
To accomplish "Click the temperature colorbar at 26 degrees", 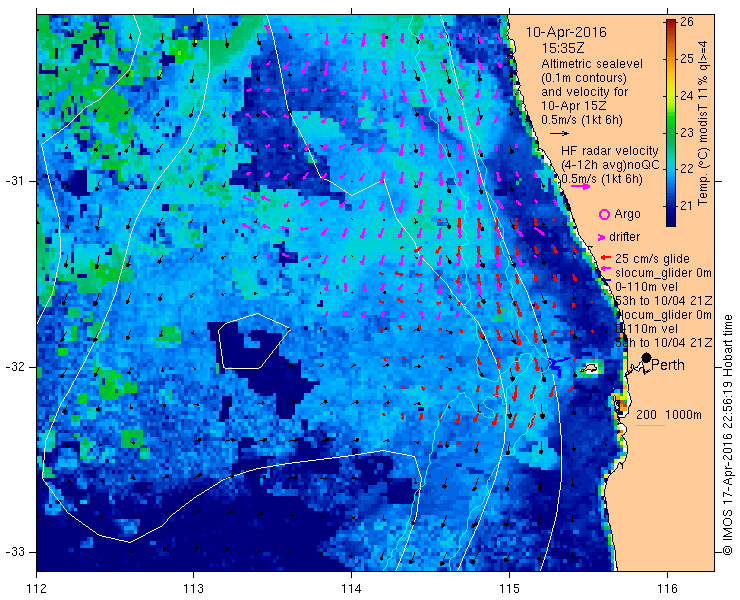I will click(x=671, y=22).
